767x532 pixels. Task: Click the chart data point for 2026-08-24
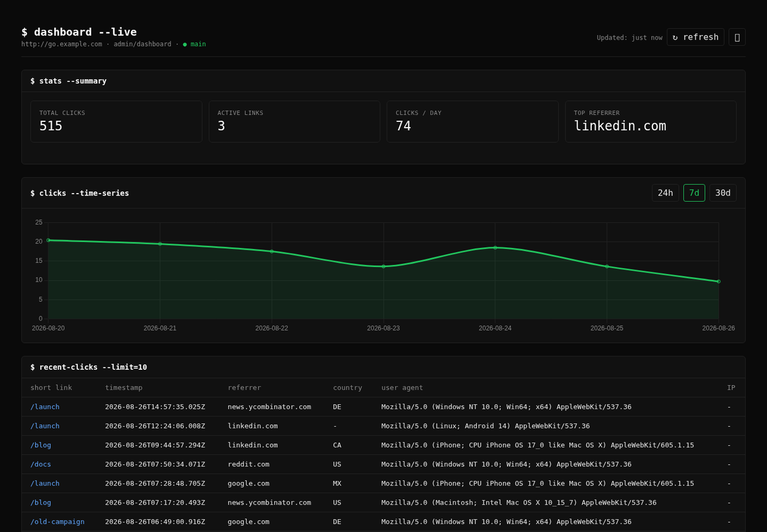(495, 248)
